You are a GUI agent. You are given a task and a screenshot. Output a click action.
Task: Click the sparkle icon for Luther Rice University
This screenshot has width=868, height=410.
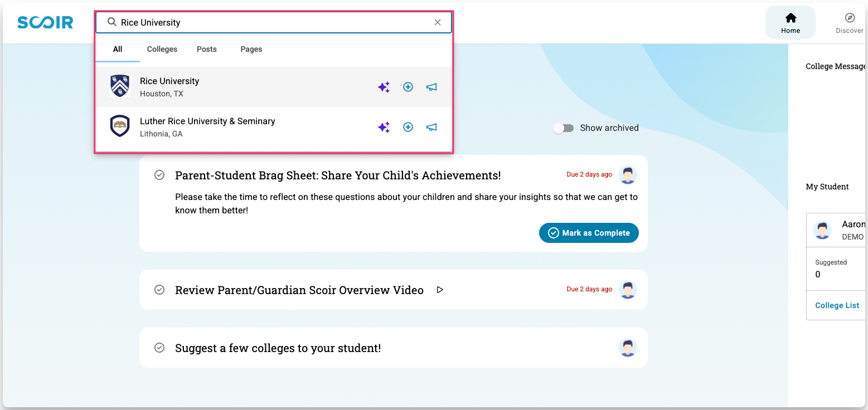tap(384, 127)
